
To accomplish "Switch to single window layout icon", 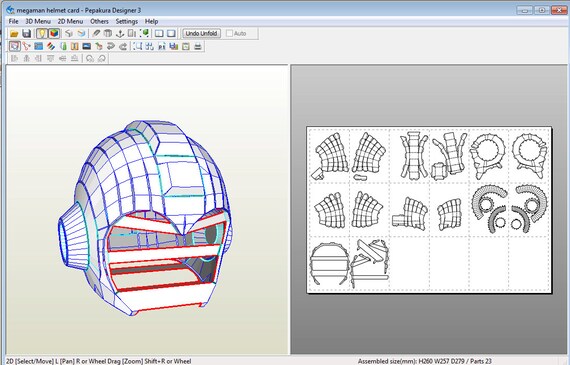I will pos(171,34).
